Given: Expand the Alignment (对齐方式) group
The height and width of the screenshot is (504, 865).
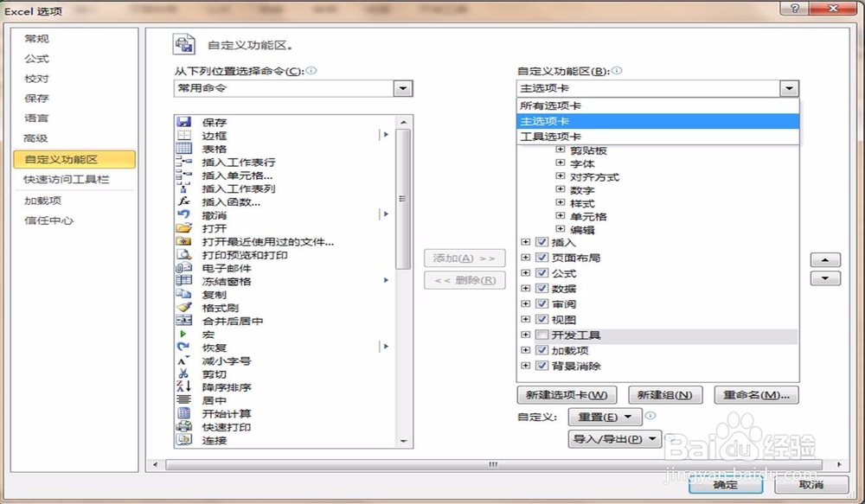Looking at the screenshot, I should (x=560, y=175).
